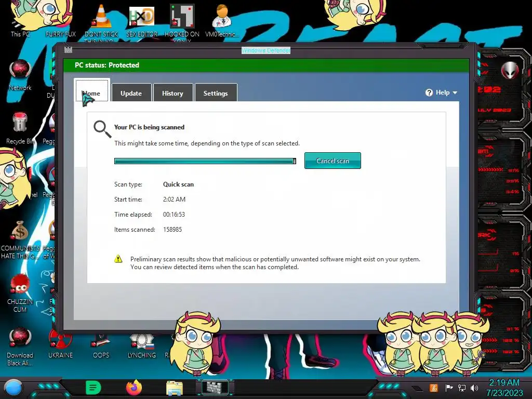Open the Update tab
This screenshot has width=532, height=399.
[131, 92]
